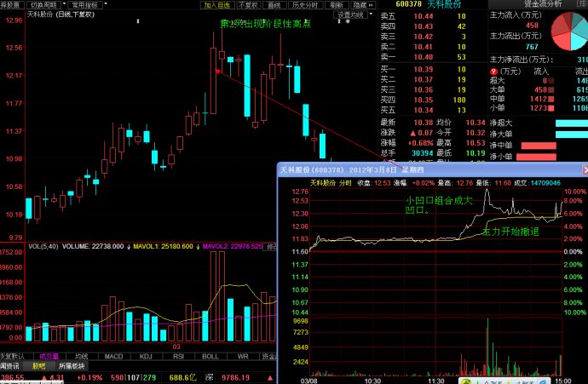Click the 卖一 price 10.40

[x=424, y=57]
